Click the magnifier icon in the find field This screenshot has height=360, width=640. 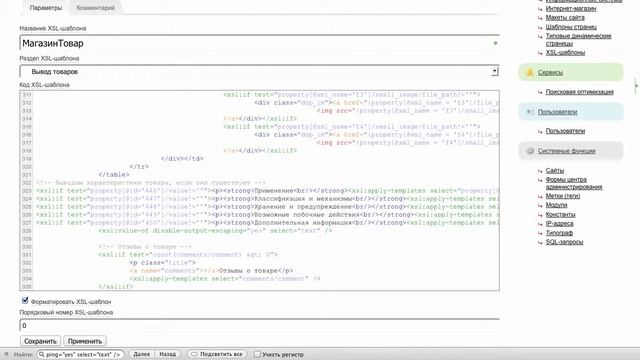click(41, 354)
